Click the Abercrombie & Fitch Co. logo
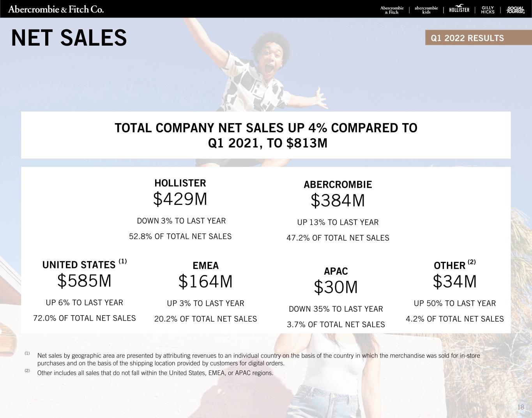Image resolution: width=532 pixels, height=418 pixels. [x=56, y=9]
